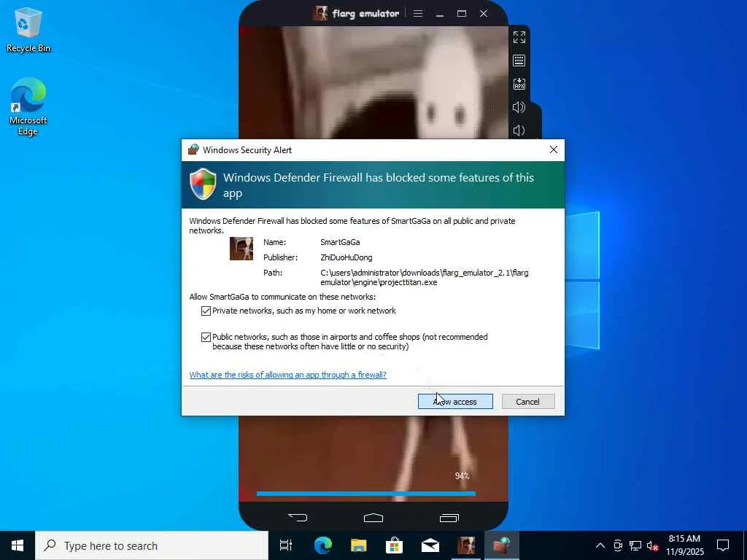Click the volume up speaker icon in the sidebar
747x560 pixels.
(519, 107)
